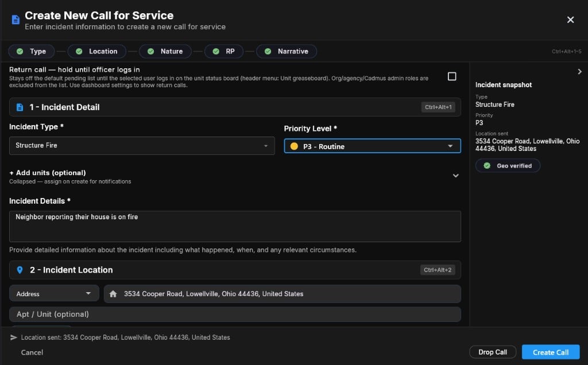Click the 1 - Incident Detail section header
588x365 pixels.
235,107
